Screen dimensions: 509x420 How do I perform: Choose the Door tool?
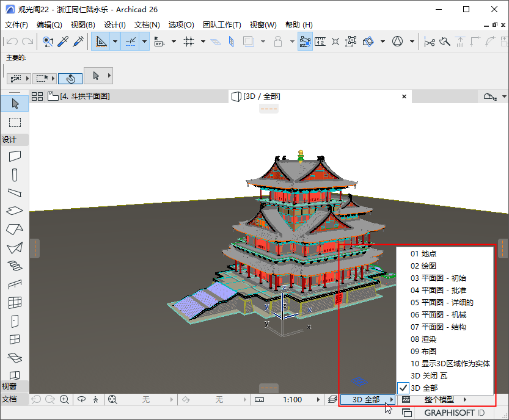click(x=15, y=320)
